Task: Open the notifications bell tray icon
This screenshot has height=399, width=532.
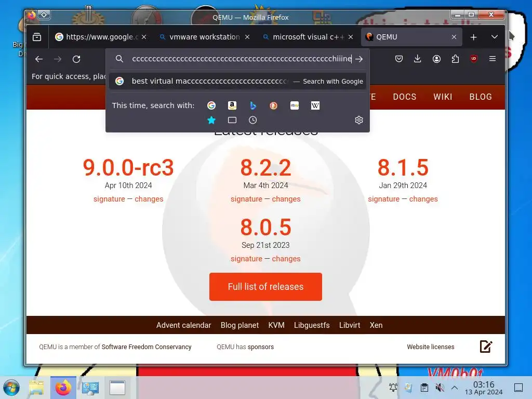Action: pyautogui.click(x=393, y=388)
